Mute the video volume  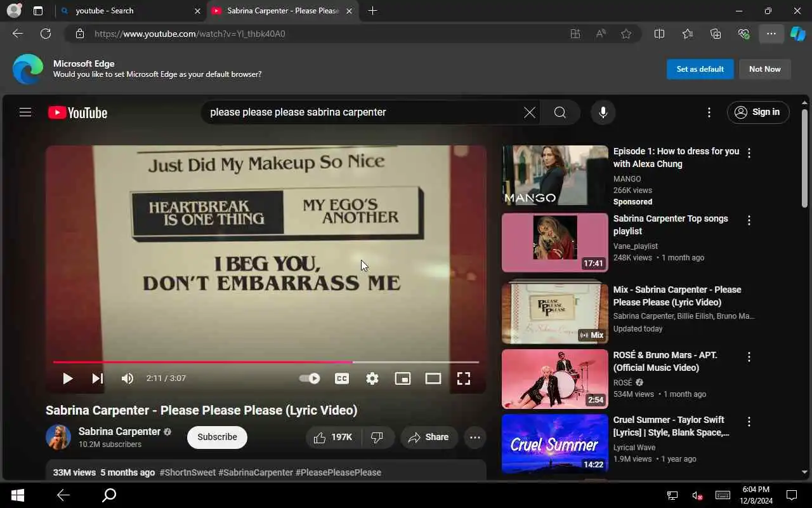[128, 378]
